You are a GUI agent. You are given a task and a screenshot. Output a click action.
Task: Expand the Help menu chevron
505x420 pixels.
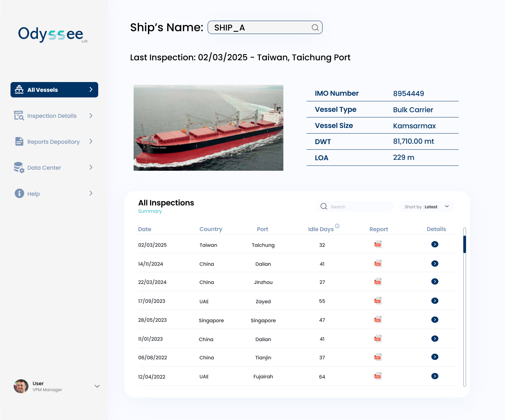[91, 193]
